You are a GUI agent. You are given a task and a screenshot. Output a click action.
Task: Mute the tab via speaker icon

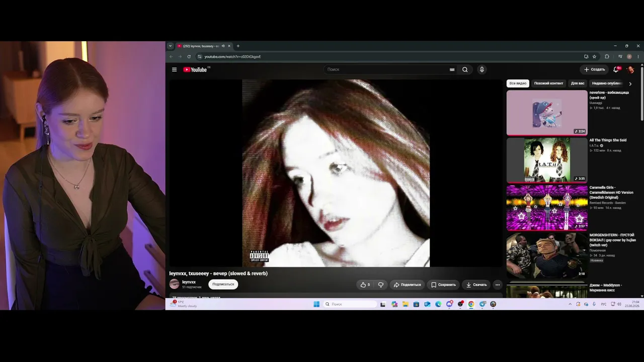coord(223,46)
